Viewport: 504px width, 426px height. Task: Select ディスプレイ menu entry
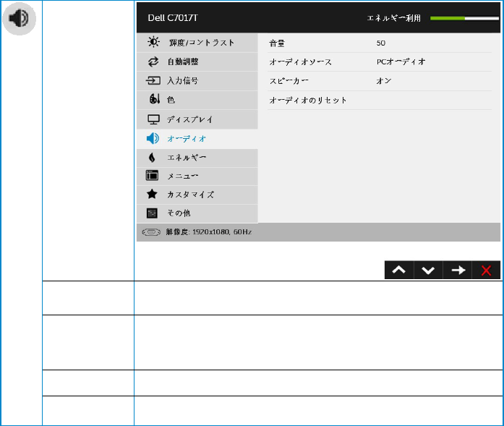point(197,119)
